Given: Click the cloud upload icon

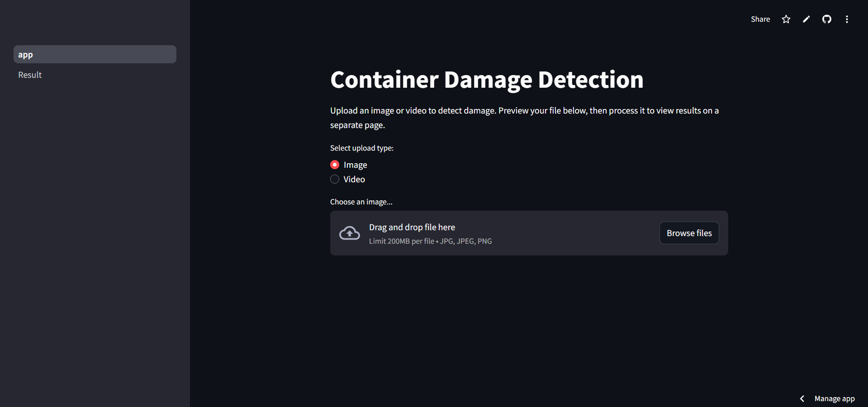Looking at the screenshot, I should point(350,233).
